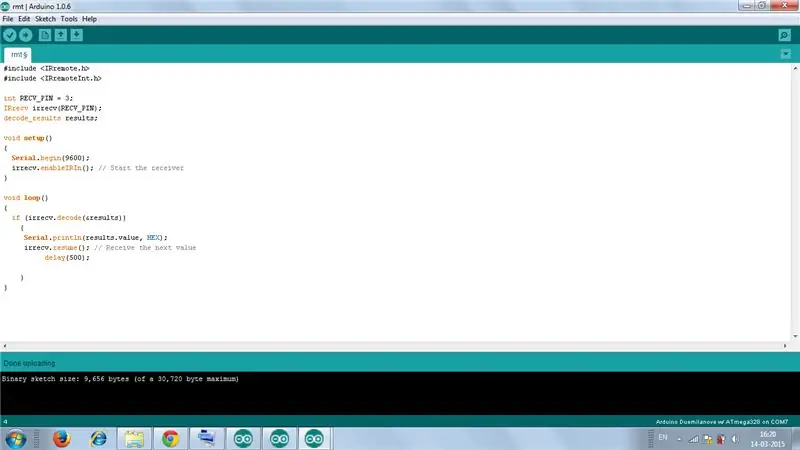Click the 'irrecv.resume();' statement

coord(57,247)
